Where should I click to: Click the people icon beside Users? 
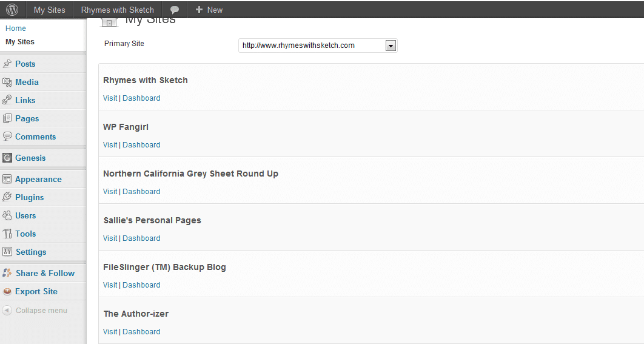tap(7, 215)
